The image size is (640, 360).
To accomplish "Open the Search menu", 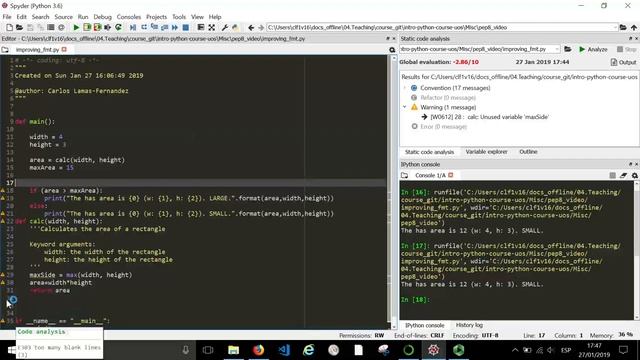I will tap(40, 17).
